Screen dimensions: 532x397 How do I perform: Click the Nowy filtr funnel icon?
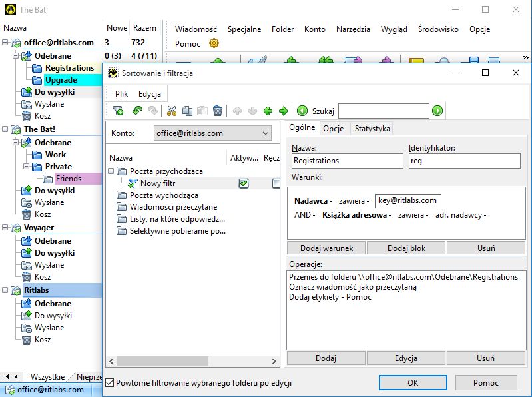click(133, 183)
